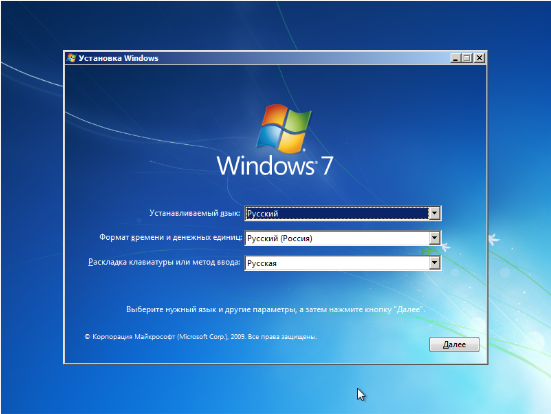
Task: Click the Формат времени и денежных единиц label
Action: click(x=170, y=238)
